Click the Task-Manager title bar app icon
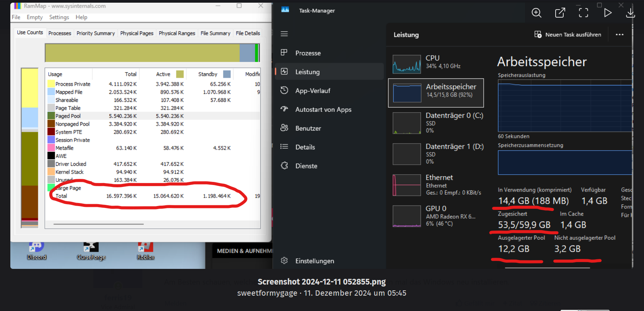Viewport: 644px width, 311px height. (x=285, y=10)
